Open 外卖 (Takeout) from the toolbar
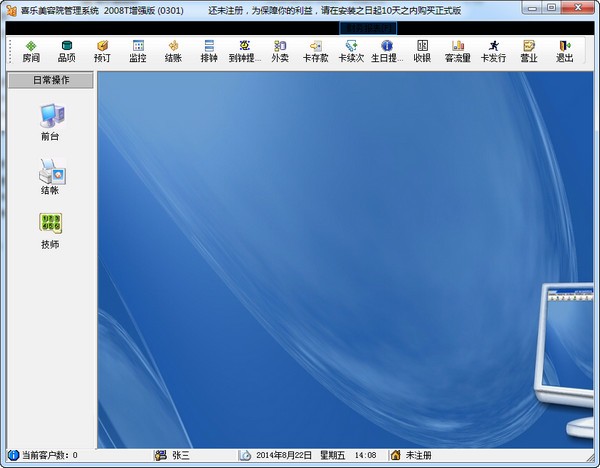The height and width of the screenshot is (468, 600). click(280, 51)
